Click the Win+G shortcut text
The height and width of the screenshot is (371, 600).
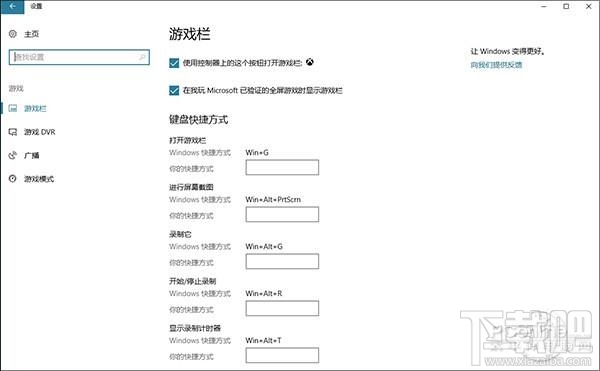click(257, 153)
